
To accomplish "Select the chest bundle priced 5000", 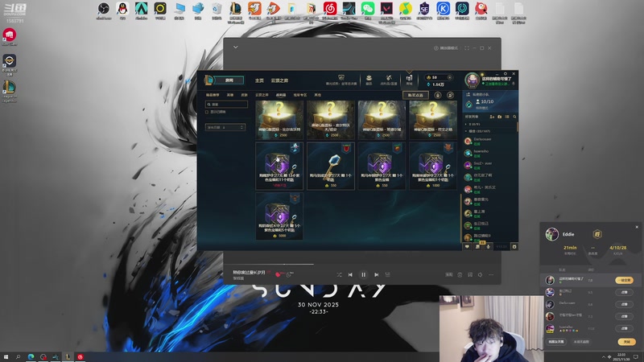I will pyautogui.click(x=279, y=216).
